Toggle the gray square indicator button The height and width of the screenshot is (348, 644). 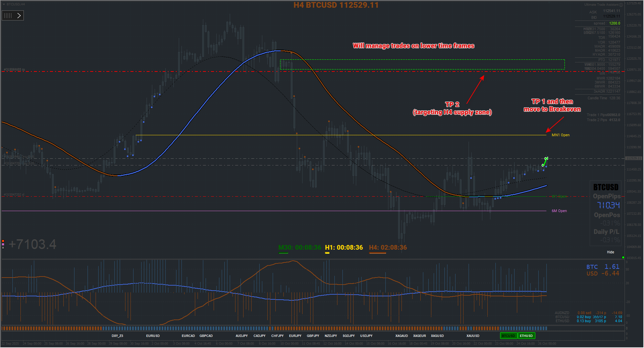point(3,247)
